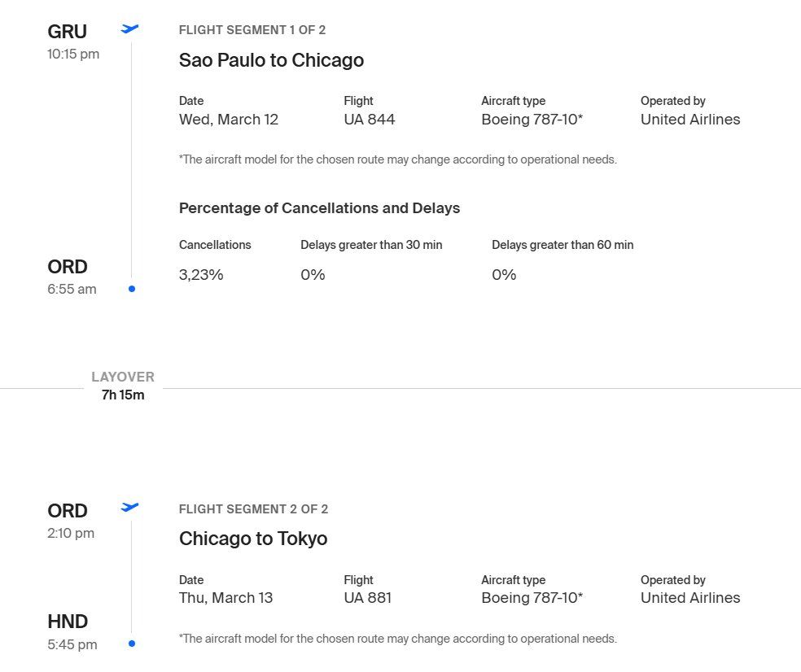Click the Sao Paulo to Chicago heading
801x672 pixels.
click(271, 60)
